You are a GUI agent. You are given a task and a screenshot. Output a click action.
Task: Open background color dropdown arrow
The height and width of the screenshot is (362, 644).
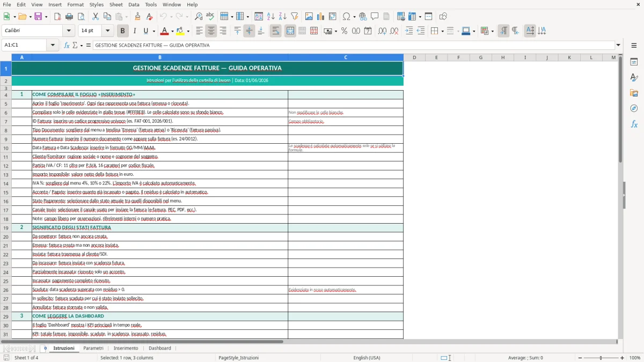tap(188, 31)
